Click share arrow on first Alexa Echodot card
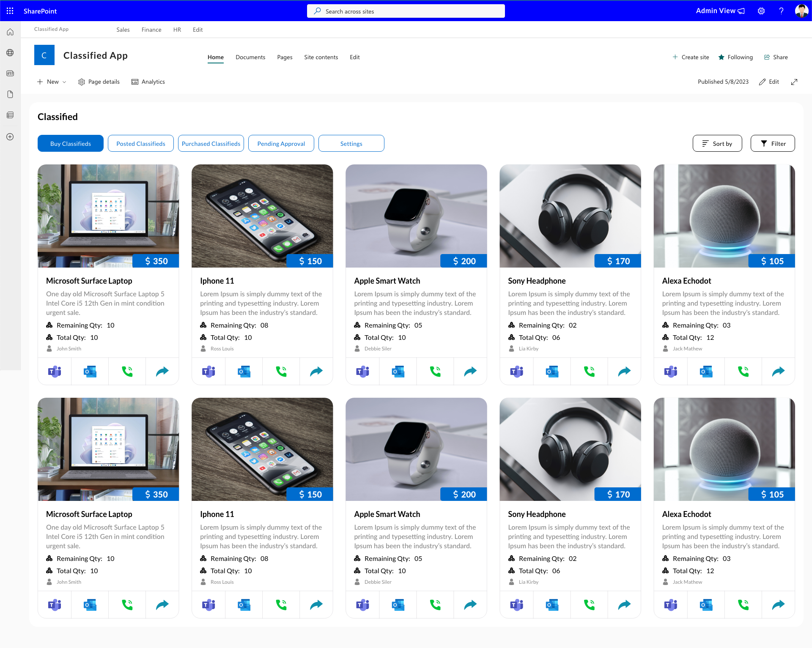This screenshot has height=648, width=812. tap(778, 372)
